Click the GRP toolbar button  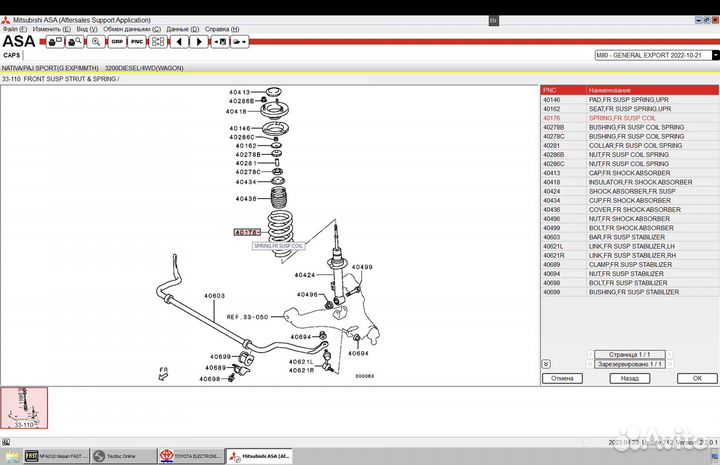pos(117,42)
